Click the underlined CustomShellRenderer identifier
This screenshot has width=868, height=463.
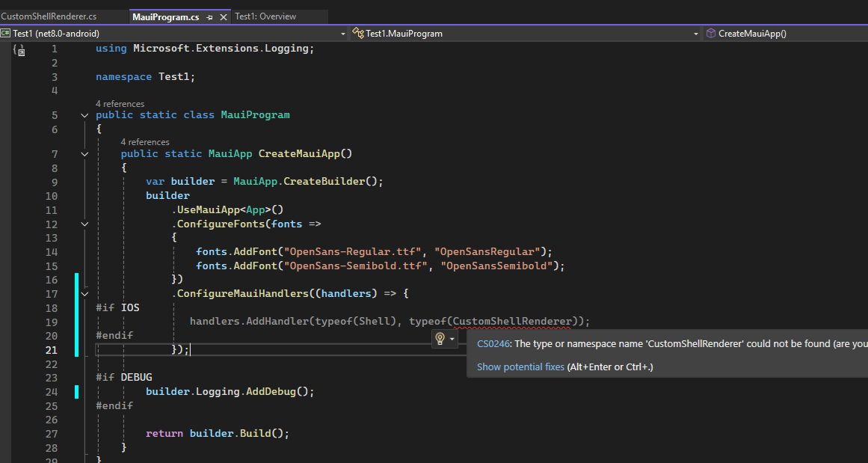coord(512,321)
